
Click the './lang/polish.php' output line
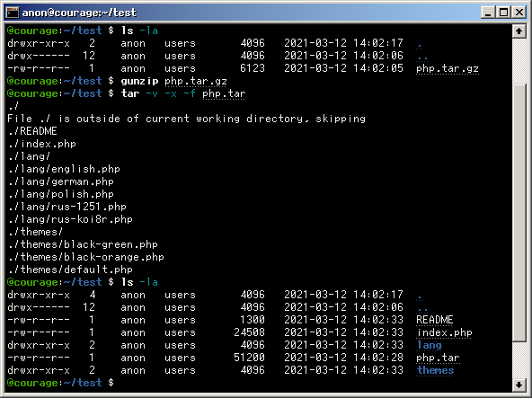(x=61, y=194)
